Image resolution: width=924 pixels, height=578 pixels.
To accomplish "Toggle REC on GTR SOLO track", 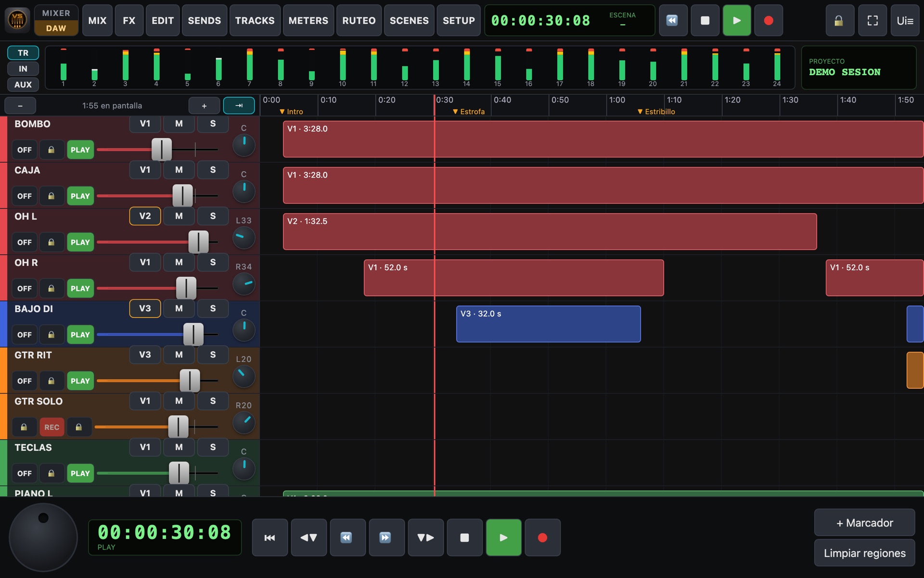I will coord(52,427).
